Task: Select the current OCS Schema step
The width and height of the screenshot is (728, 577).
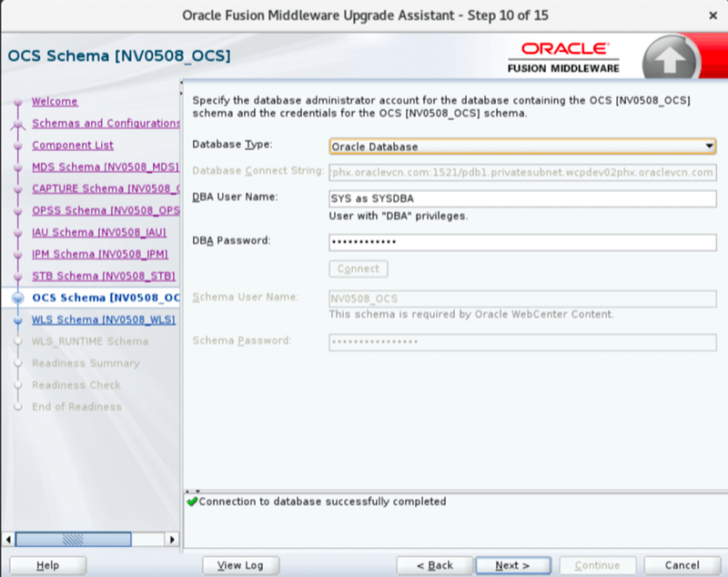Action: pos(106,298)
